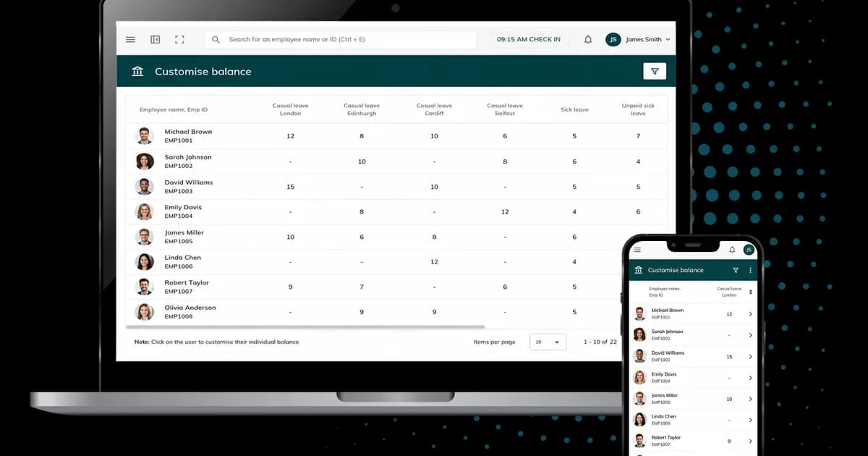The height and width of the screenshot is (456, 868).
Task: Open the three-dot menu on phone header
Action: click(750, 270)
